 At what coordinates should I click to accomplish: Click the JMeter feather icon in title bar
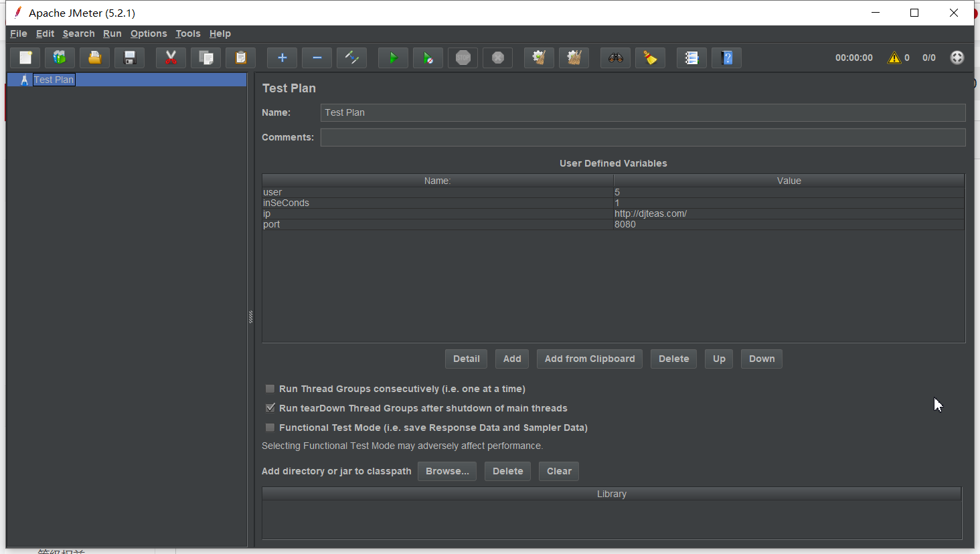pos(18,13)
